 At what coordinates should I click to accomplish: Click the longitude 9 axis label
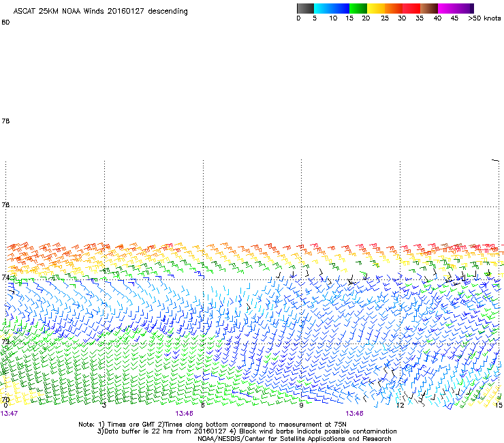[x=301, y=406]
